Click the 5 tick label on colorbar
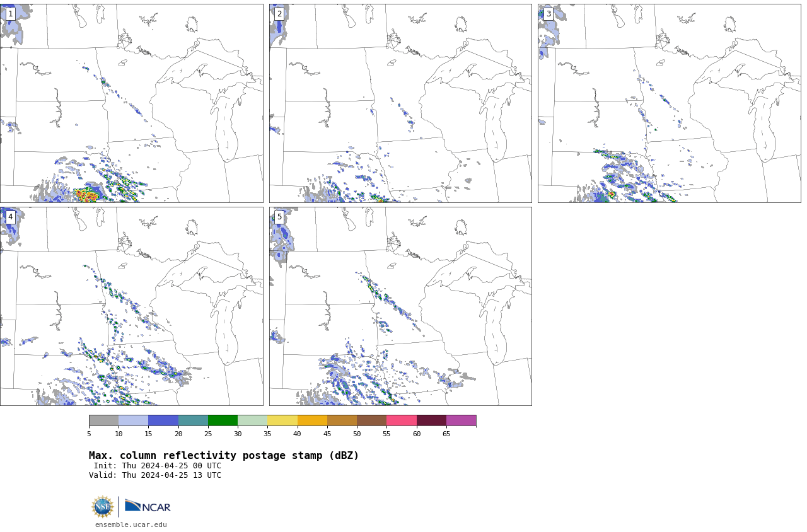 89,434
